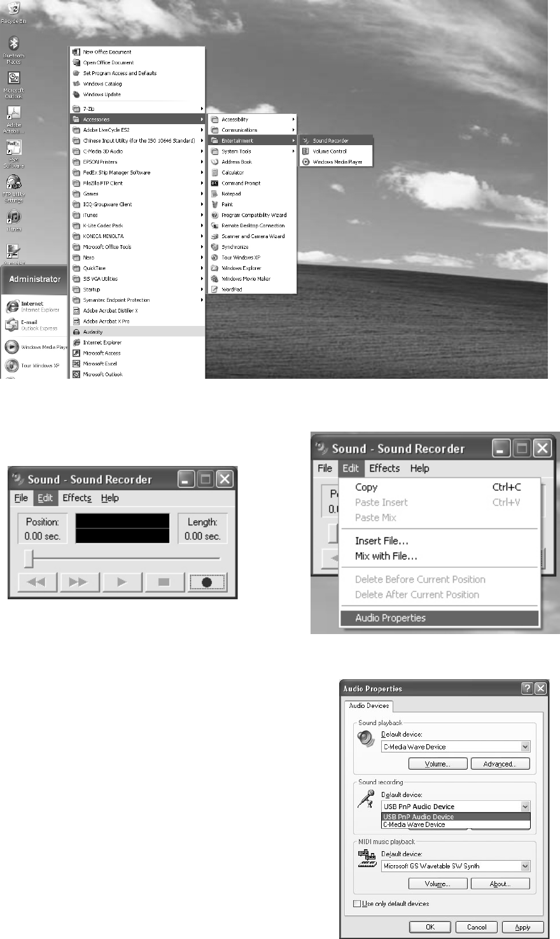Open Windows Update in the Start menu

137,94
